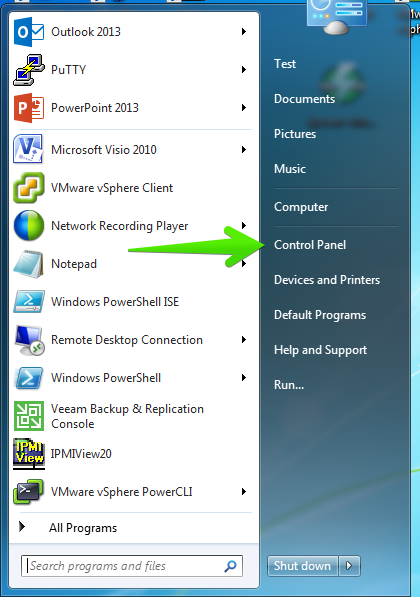Image resolution: width=420 pixels, height=597 pixels.
Task: Expand the All Programs arrow
Action: tap(22, 527)
